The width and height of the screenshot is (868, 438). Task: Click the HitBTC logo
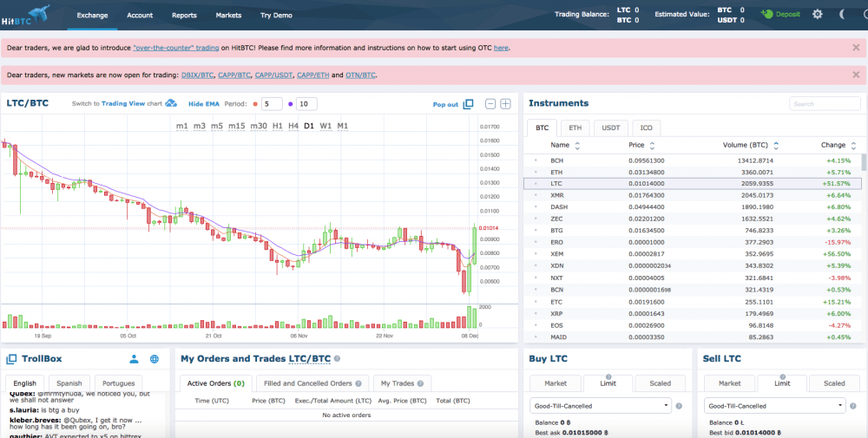pyautogui.click(x=25, y=15)
